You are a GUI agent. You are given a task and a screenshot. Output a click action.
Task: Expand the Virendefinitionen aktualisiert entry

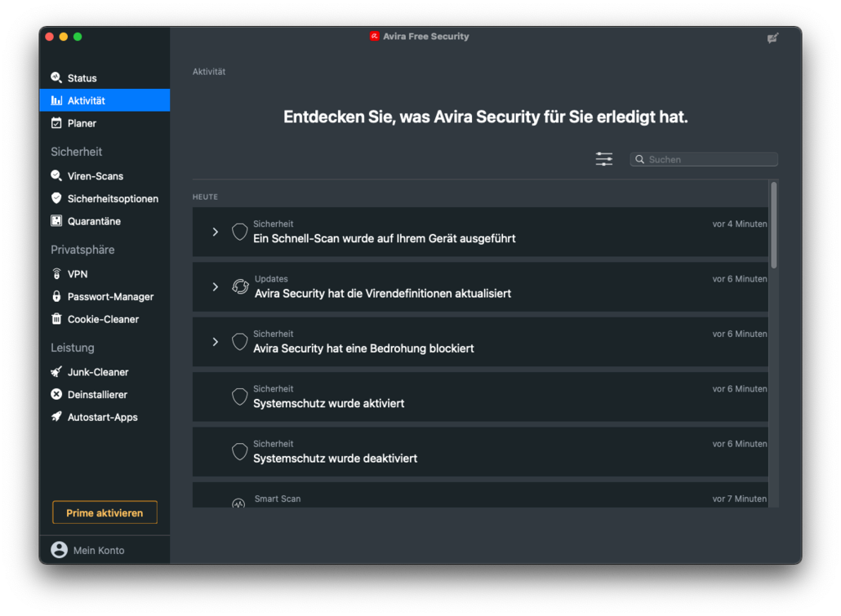coord(216,287)
